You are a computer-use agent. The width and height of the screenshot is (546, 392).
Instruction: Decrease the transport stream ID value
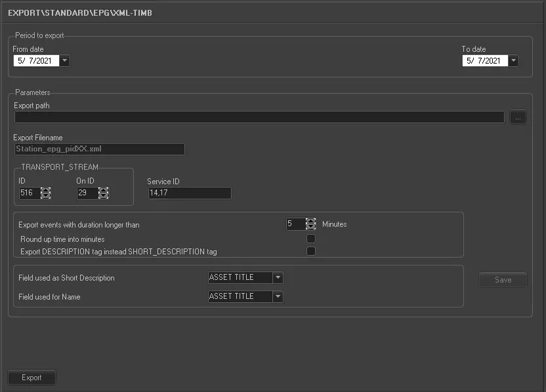coord(45,195)
